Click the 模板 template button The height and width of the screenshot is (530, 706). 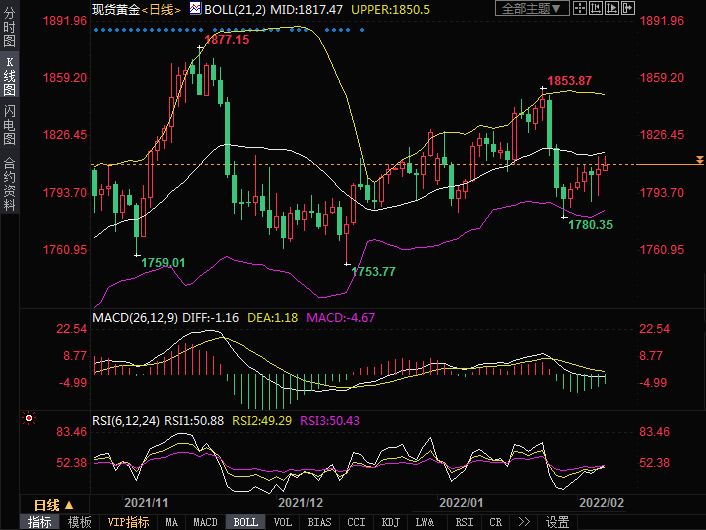tap(79, 522)
